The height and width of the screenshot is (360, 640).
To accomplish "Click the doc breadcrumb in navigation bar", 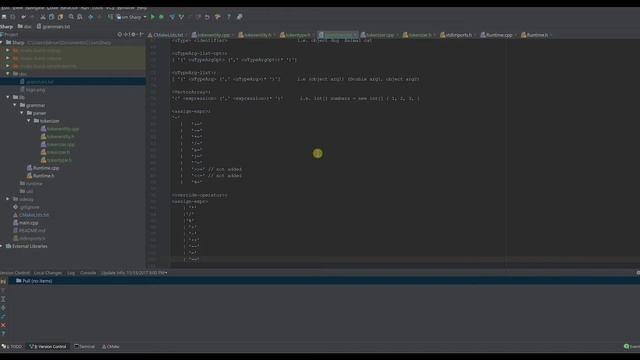I will [x=24, y=27].
